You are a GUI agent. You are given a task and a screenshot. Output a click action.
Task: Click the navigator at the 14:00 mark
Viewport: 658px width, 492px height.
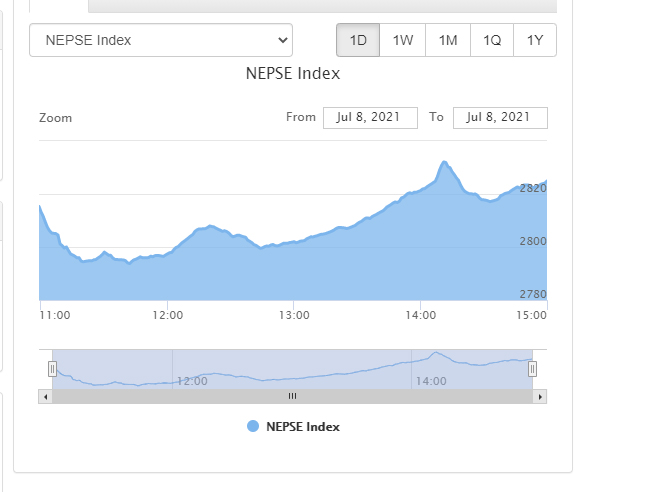(412, 370)
